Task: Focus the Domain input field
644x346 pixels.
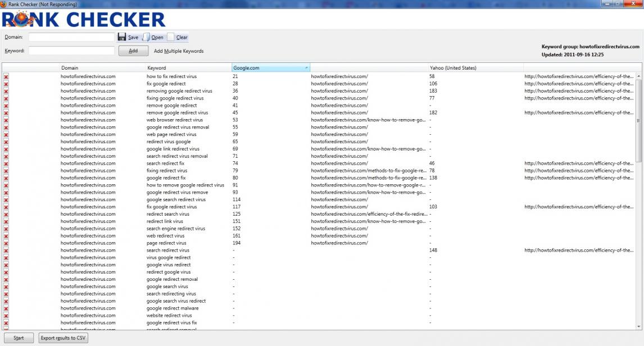Action: pos(71,37)
